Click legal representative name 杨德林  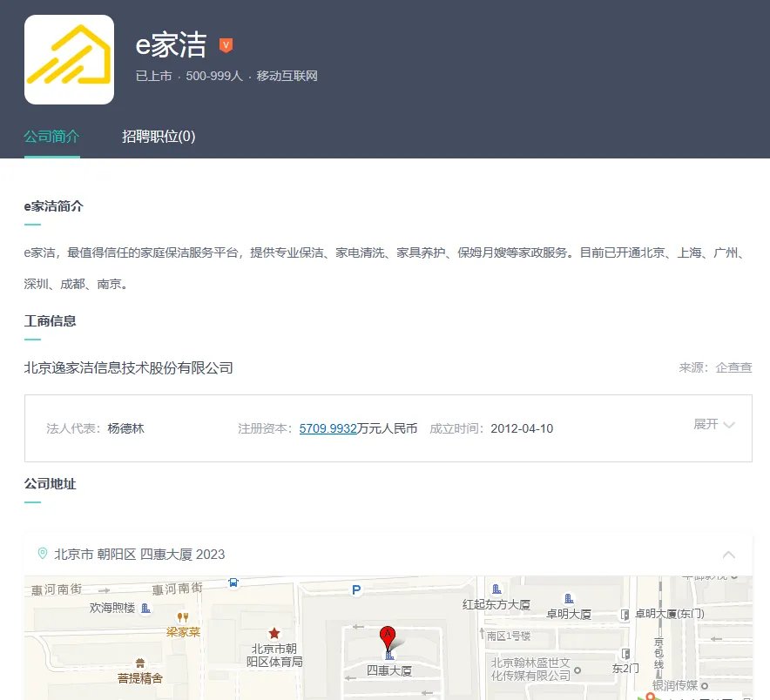(125, 428)
